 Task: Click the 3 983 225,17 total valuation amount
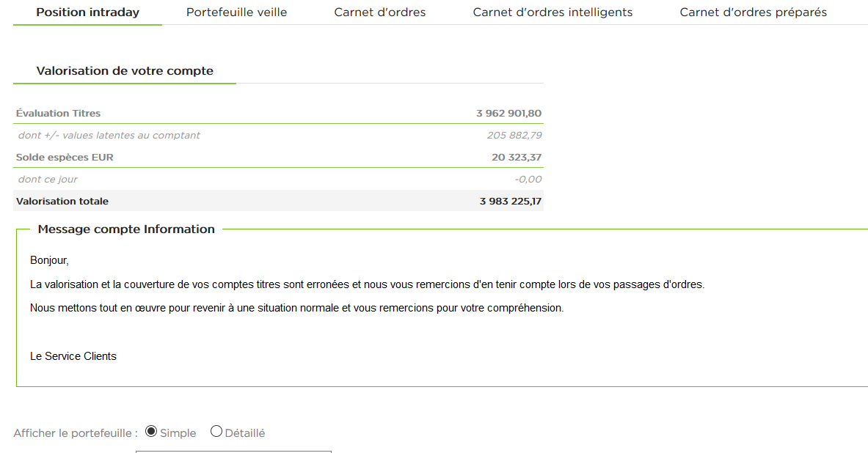pos(510,202)
